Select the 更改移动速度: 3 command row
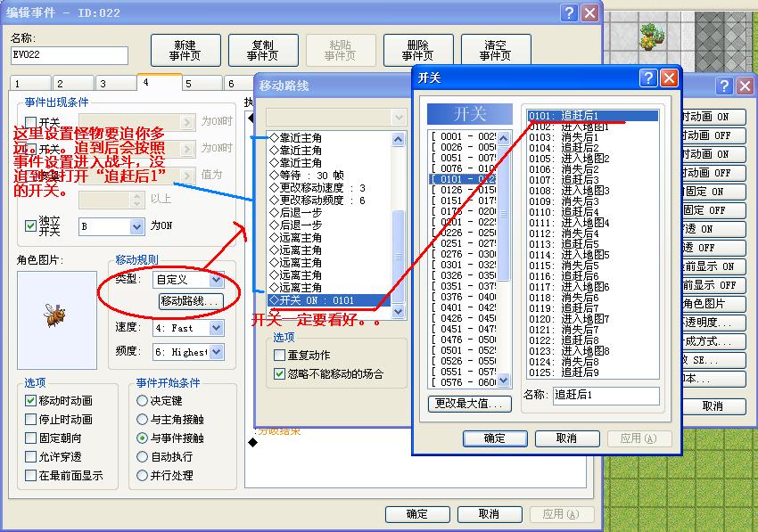This screenshot has height=532, width=758. (328, 187)
